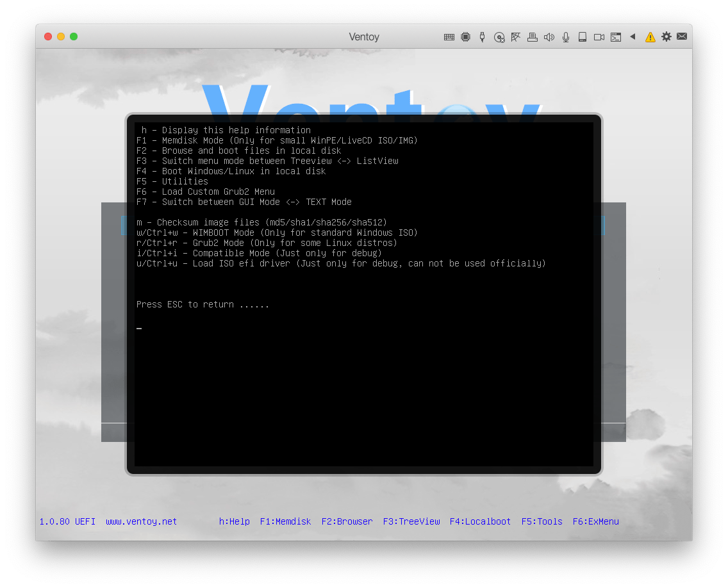Viewport: 728px width, 588px height.
Task: Open the CPU chip icon menu
Action: (466, 37)
